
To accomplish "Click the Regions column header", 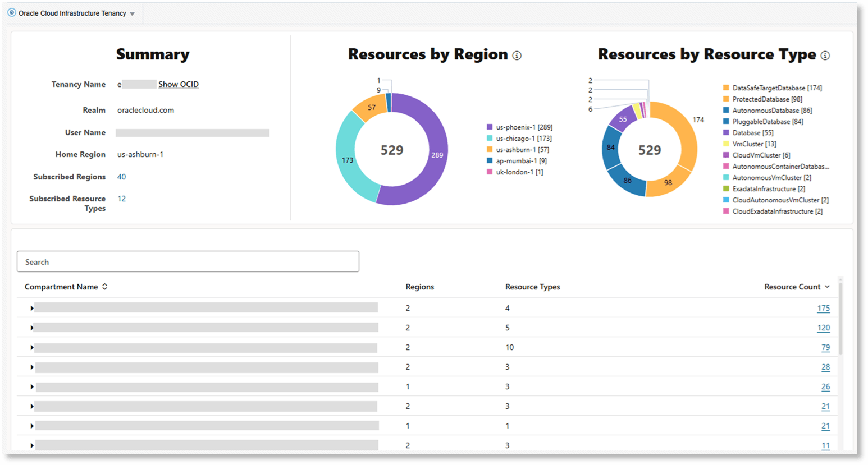I will coord(420,287).
